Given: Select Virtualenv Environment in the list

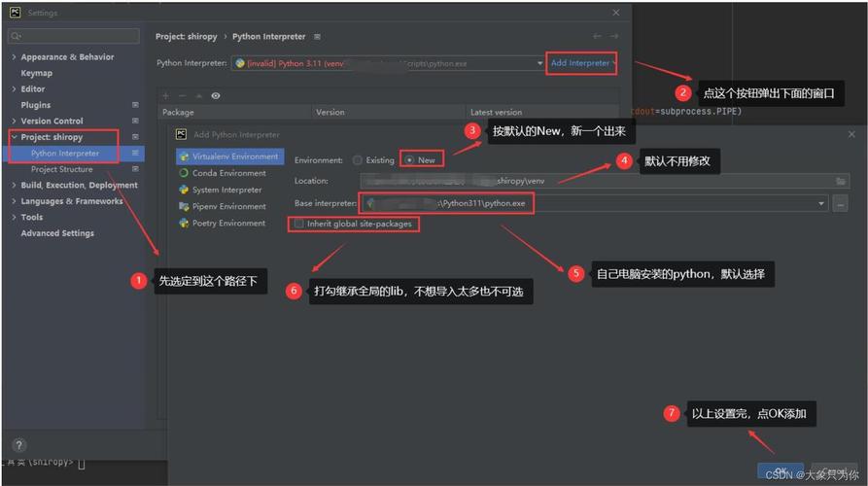Looking at the screenshot, I should coord(234,156).
